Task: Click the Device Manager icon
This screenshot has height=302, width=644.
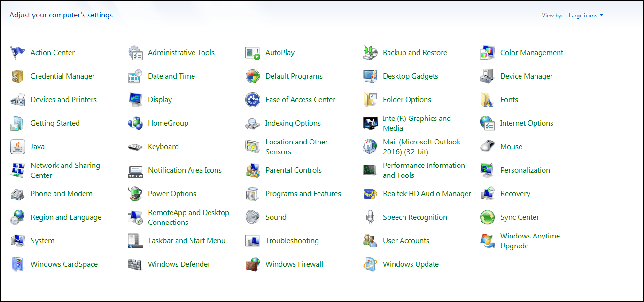Action: (x=488, y=76)
